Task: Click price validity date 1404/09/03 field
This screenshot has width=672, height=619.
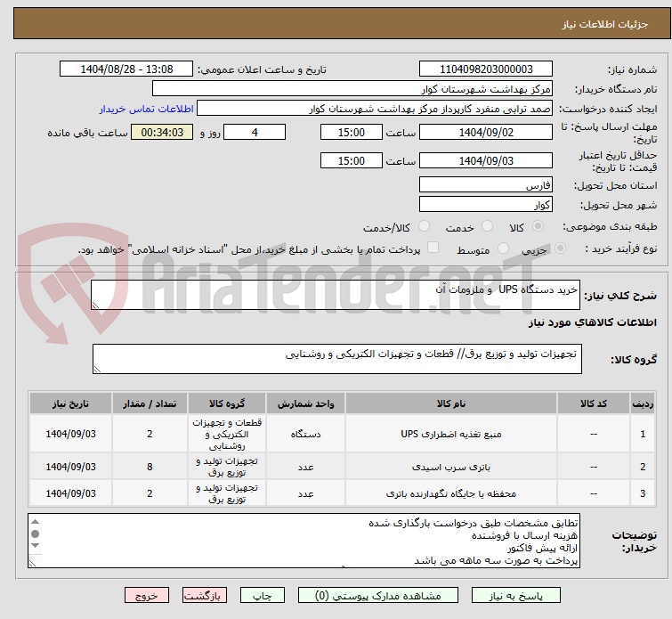Action: (x=486, y=161)
